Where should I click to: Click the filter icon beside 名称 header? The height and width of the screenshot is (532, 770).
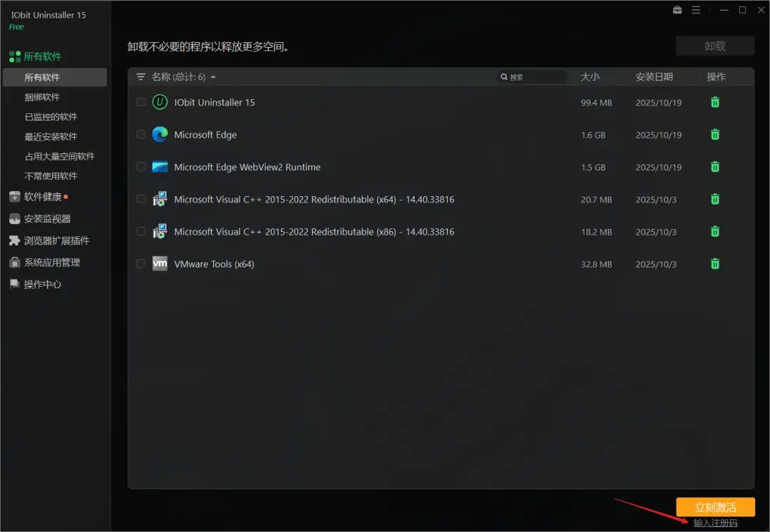tap(141, 76)
